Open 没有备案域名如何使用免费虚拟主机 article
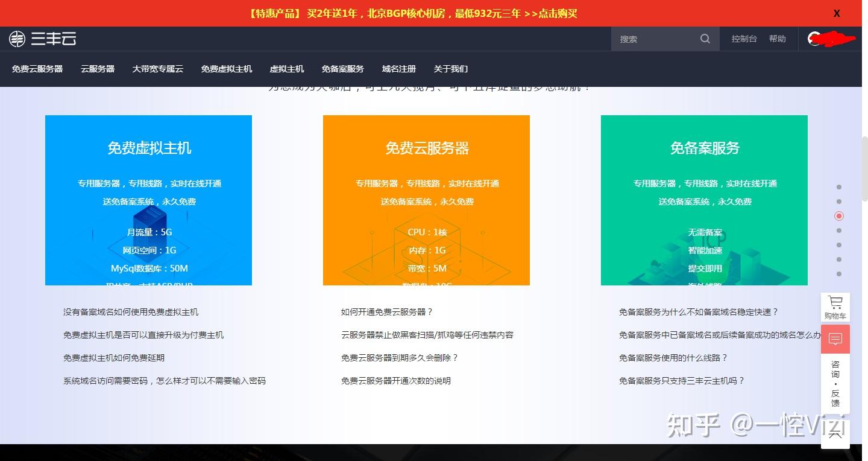Image resolution: width=868 pixels, height=461 pixels. [x=131, y=312]
